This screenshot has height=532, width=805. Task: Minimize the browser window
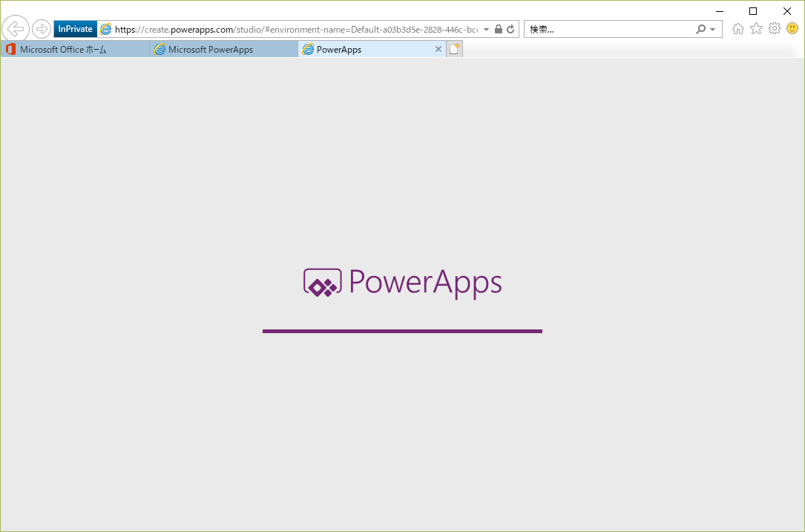tap(720, 11)
